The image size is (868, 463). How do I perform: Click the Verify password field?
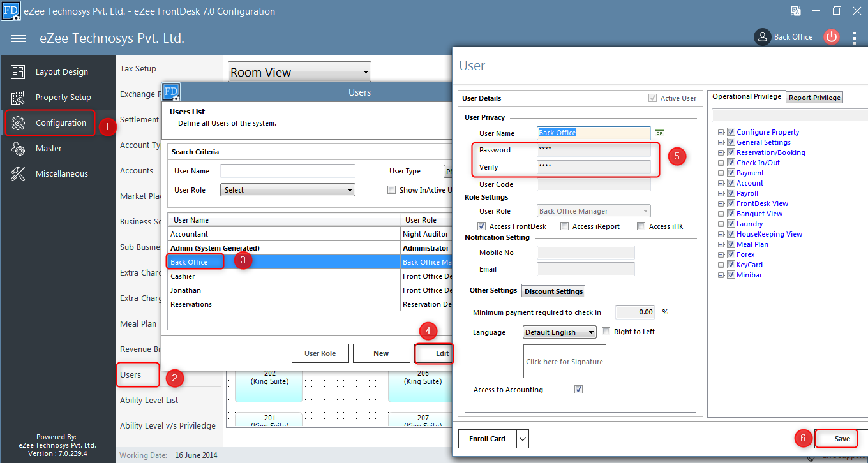pyautogui.click(x=594, y=167)
